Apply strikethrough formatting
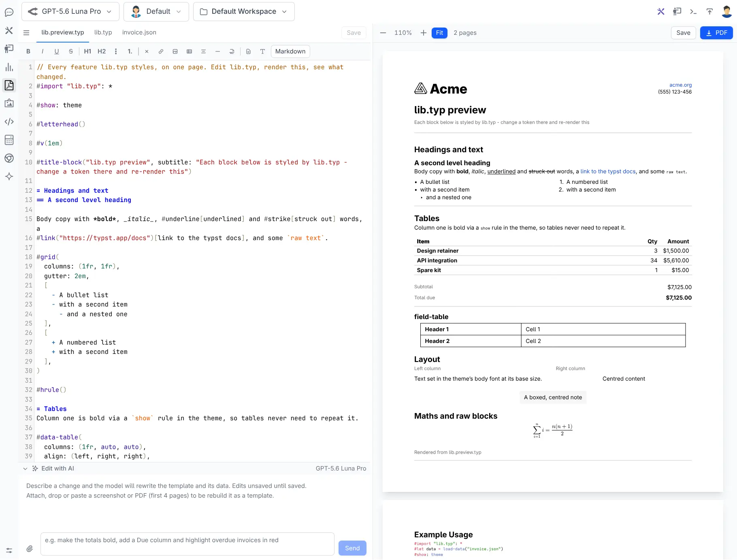The image size is (737, 560). (x=71, y=51)
